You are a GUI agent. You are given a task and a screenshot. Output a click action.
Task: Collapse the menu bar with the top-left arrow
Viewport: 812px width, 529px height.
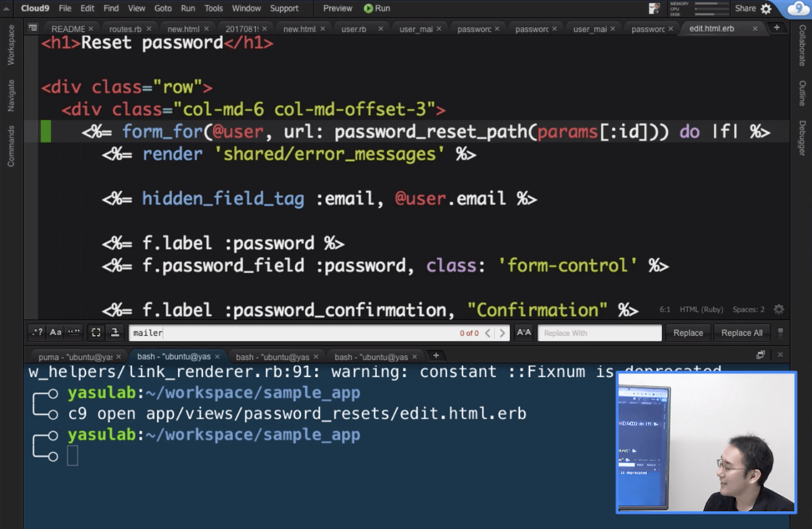[7, 8]
